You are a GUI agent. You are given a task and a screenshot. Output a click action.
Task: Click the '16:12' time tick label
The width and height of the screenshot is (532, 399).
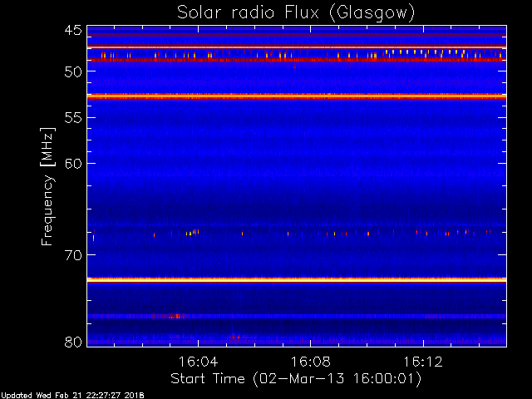coord(423,362)
